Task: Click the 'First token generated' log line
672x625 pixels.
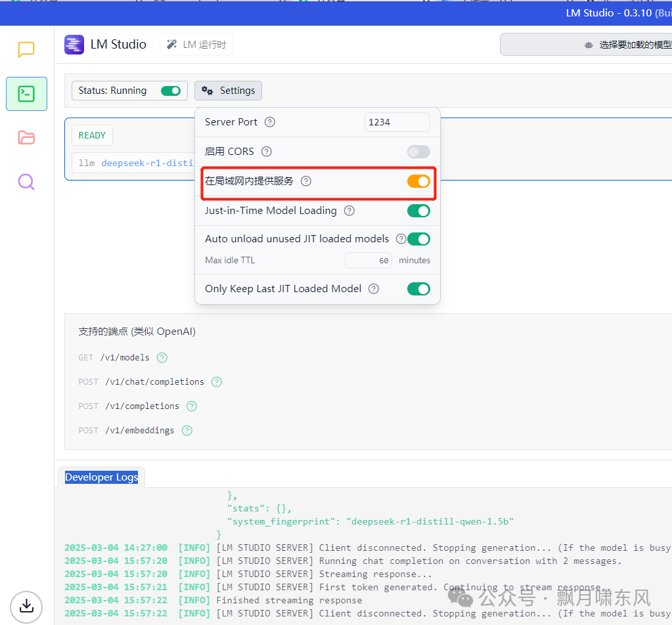Action: click(x=337, y=588)
